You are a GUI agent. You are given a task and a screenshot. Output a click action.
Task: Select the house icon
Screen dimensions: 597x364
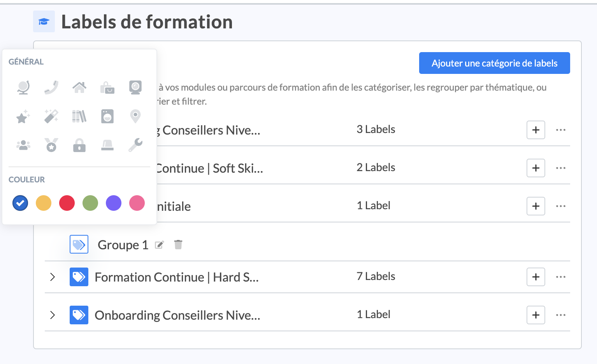[x=79, y=87]
